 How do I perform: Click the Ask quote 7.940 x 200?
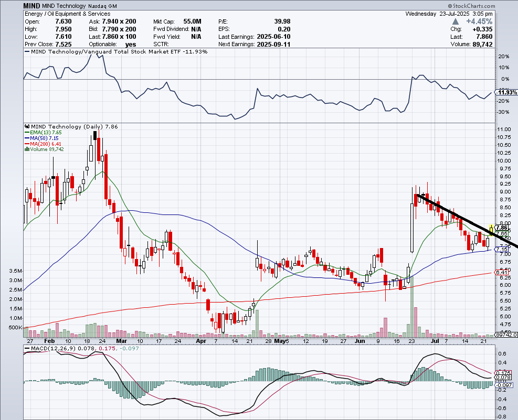coord(119,21)
